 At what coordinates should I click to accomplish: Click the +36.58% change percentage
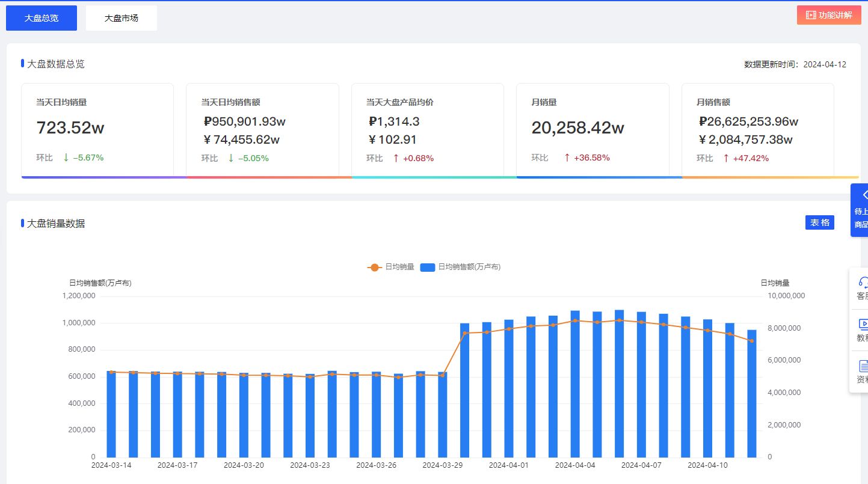click(x=592, y=158)
